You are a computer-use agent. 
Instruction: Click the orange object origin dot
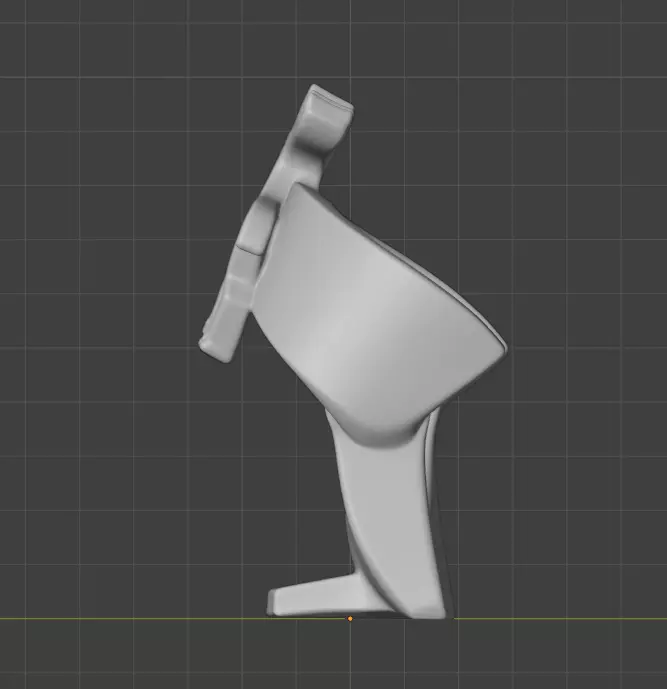[x=350, y=619]
